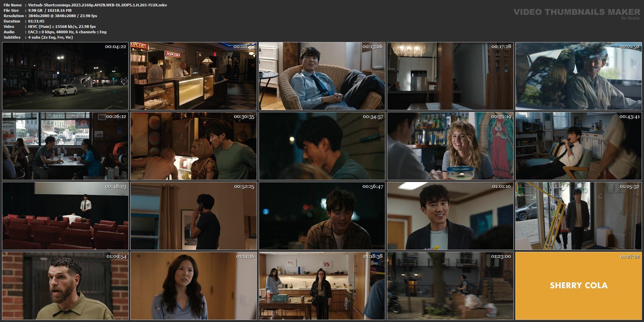
Task: Open the chandelier kitchen thumbnail at 00:17:28
Action: click(x=450, y=76)
